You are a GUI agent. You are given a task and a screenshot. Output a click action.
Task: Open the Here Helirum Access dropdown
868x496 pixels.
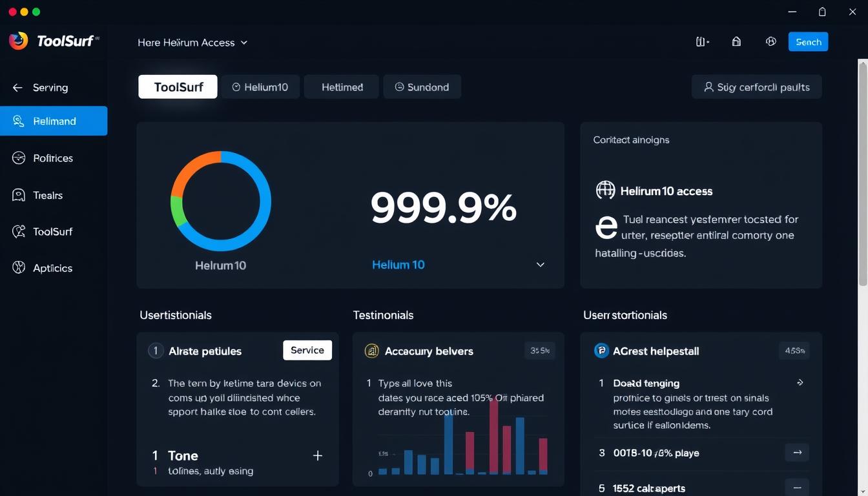click(192, 43)
